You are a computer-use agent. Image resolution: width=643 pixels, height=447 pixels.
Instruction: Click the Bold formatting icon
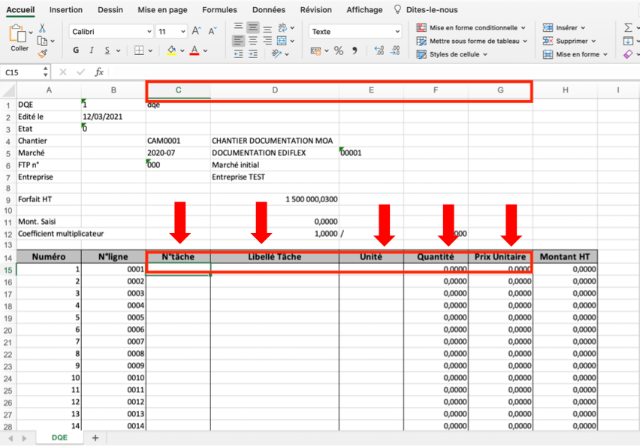tap(76, 50)
